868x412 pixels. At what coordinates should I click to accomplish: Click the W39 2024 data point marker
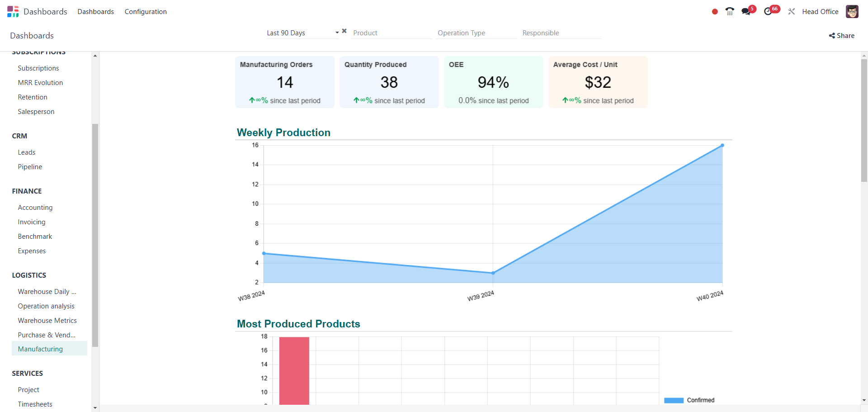point(493,273)
